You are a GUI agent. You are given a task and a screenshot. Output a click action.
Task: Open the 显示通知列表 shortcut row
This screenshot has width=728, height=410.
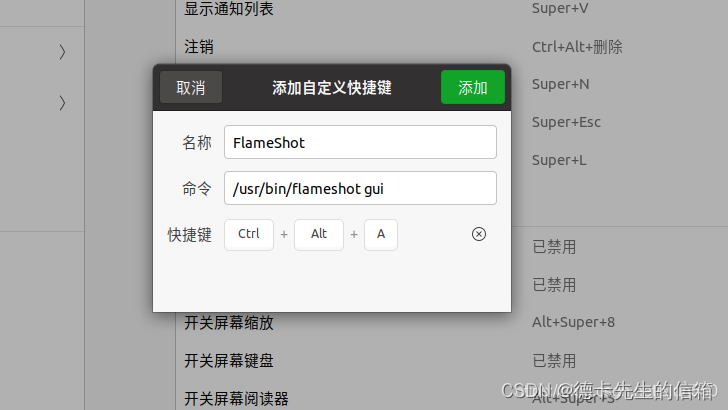pos(451,8)
